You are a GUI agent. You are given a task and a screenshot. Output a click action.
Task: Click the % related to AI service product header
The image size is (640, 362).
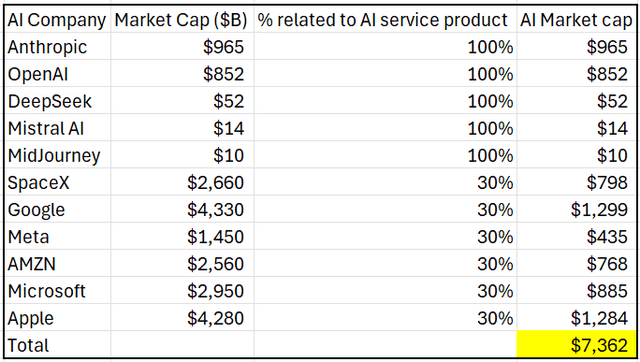pos(385,20)
